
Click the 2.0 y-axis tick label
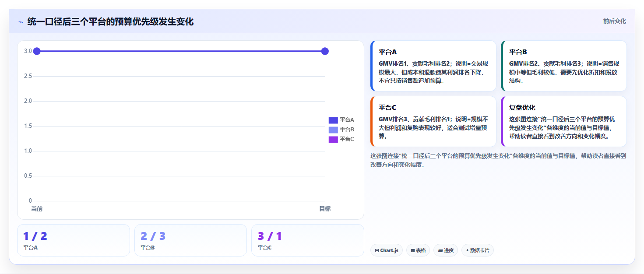click(x=28, y=101)
